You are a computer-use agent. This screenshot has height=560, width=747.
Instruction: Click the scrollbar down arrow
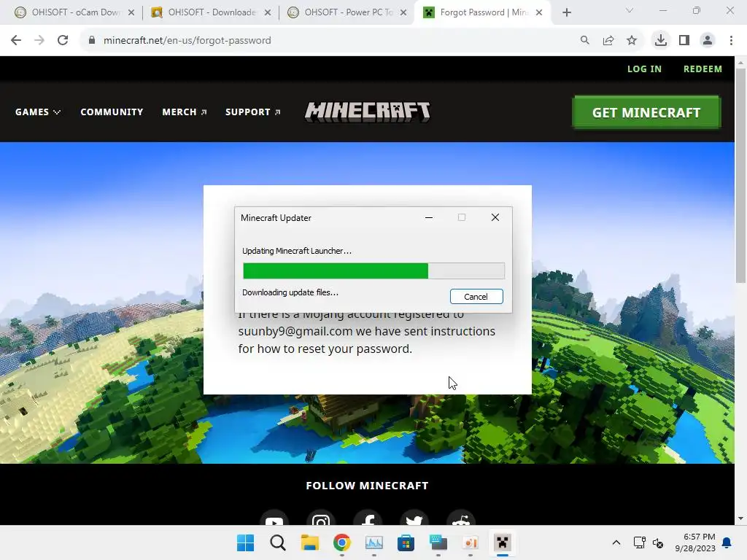740,518
